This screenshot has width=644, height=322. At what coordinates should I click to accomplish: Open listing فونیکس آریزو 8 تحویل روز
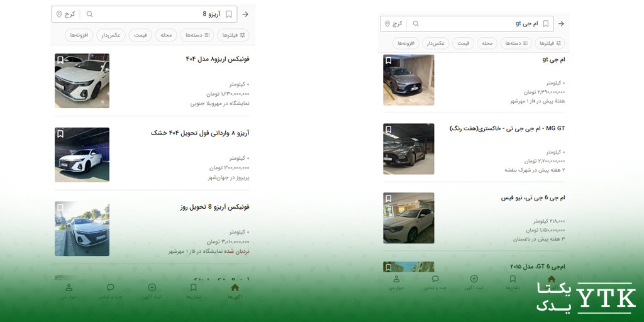(x=215, y=206)
